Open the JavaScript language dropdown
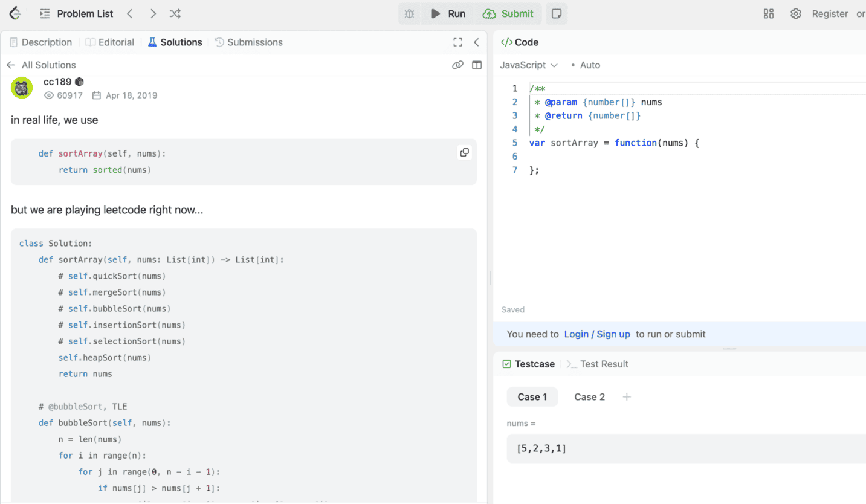This screenshot has width=866, height=504. 529,65
